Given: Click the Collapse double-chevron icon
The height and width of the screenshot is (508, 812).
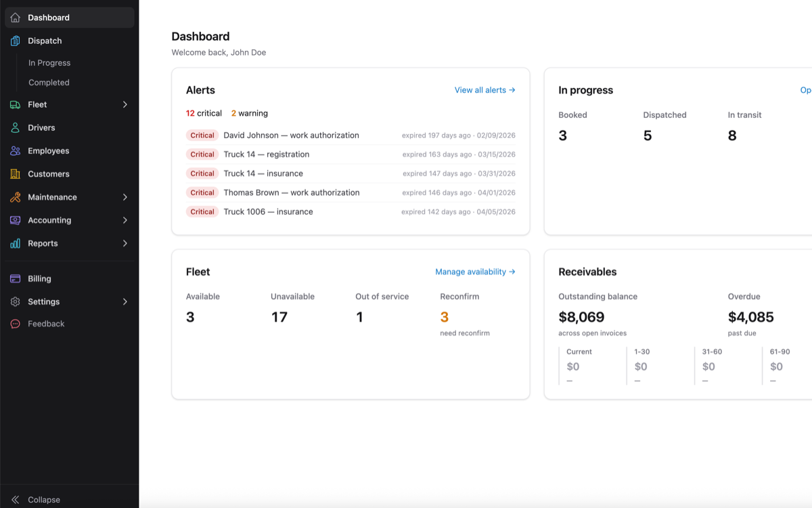Looking at the screenshot, I should (x=15, y=500).
